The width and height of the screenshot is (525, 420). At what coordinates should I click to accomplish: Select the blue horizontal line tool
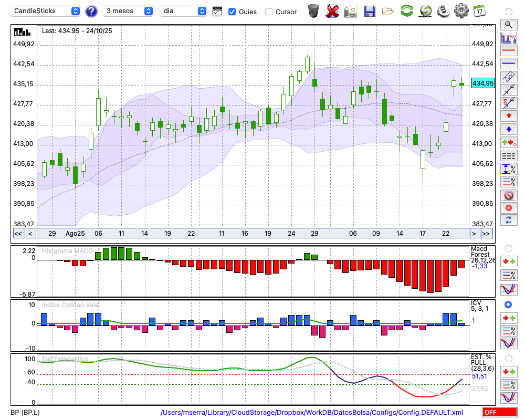tap(508, 64)
